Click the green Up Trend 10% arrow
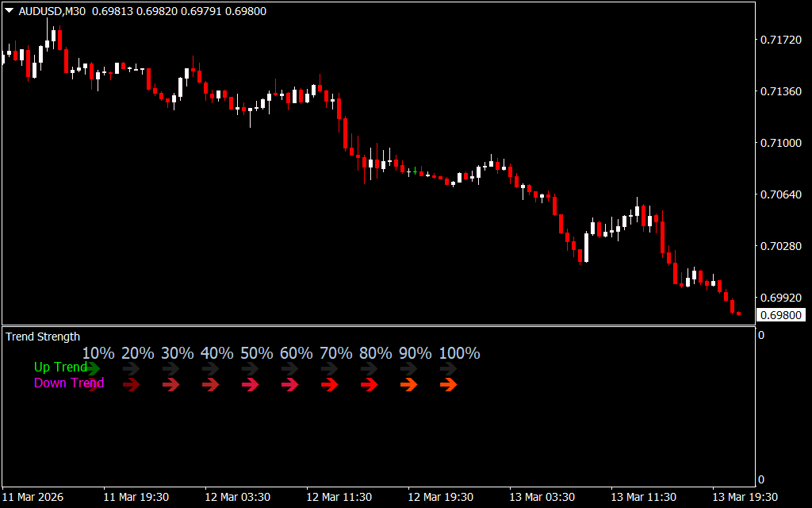This screenshot has width=812, height=508. click(94, 368)
